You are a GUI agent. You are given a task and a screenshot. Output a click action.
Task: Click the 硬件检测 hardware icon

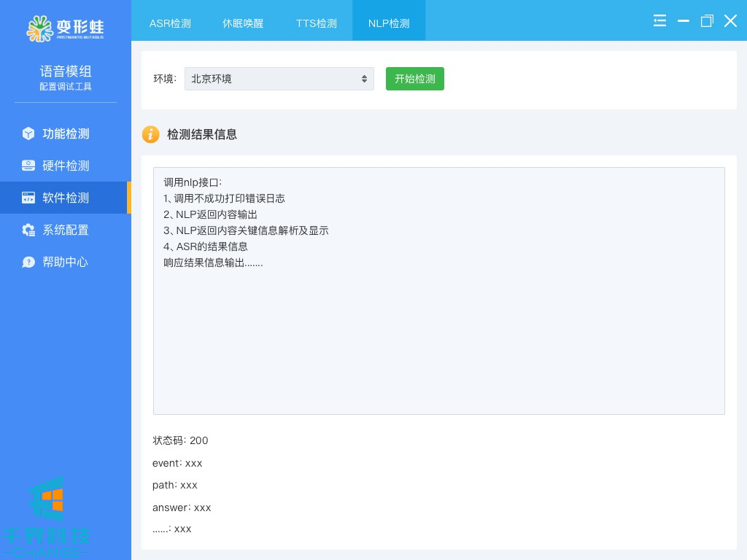click(28, 166)
